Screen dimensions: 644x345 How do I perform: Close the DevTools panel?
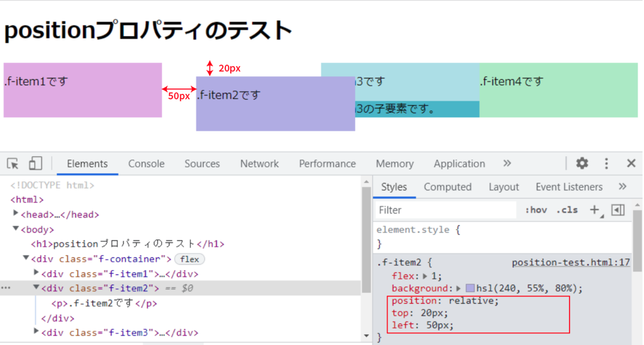[x=631, y=164]
